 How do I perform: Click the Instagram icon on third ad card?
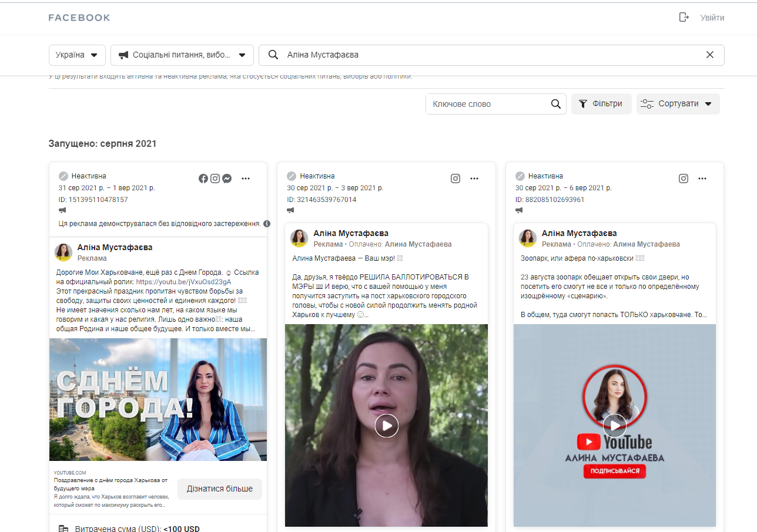(x=683, y=179)
